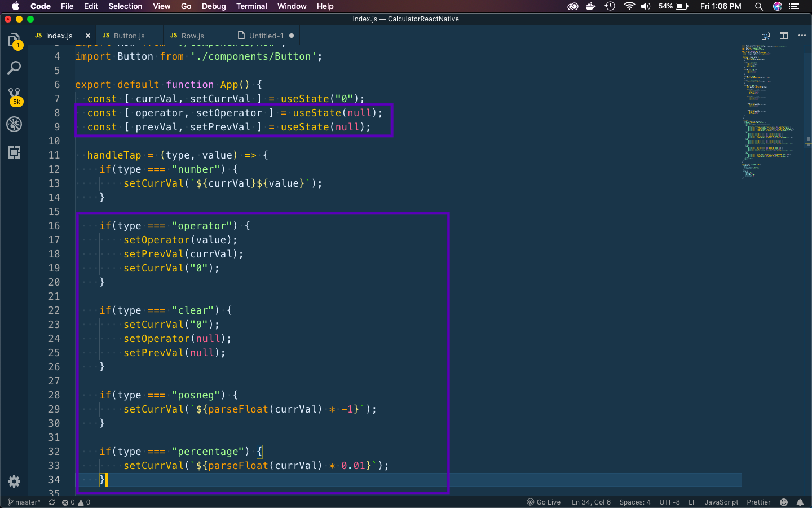
Task: Click the line number 16 in gutter
Action: coord(54,226)
